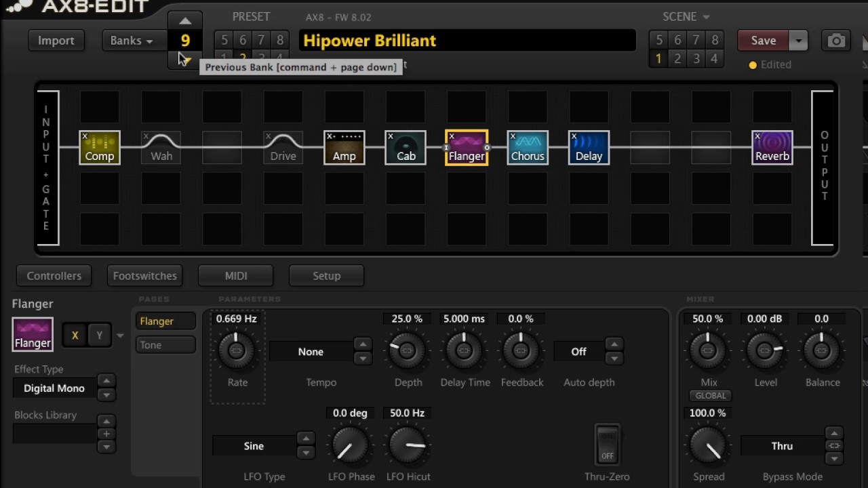Select scene 4
The image size is (868, 488).
point(714,59)
